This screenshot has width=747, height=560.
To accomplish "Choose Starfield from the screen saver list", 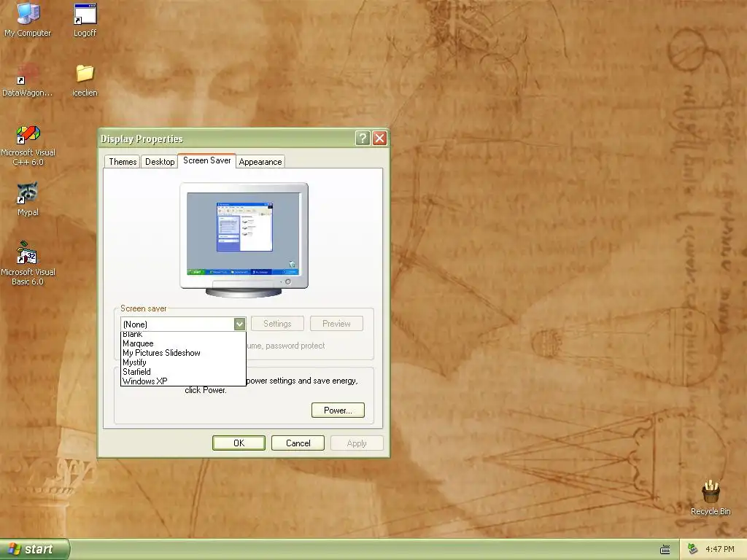I will coord(183,372).
